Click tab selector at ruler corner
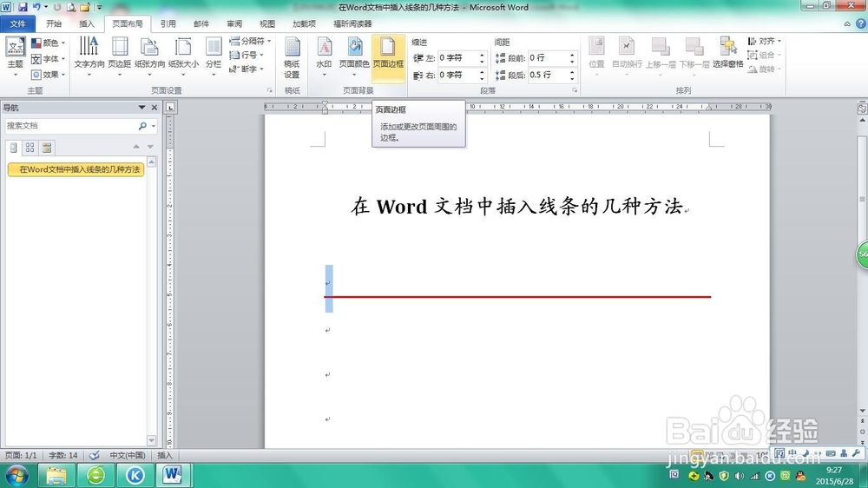This screenshot has height=488, width=868. pyautogui.click(x=170, y=108)
